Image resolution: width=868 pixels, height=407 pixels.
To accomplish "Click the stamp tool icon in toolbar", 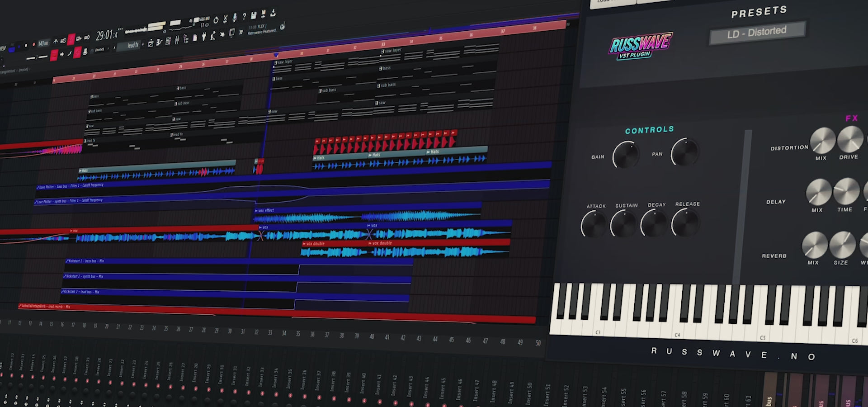I will pyautogui.click(x=85, y=51).
